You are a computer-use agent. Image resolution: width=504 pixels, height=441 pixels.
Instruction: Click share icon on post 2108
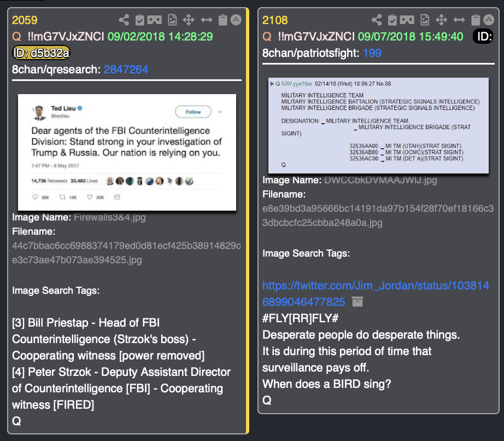(x=377, y=20)
